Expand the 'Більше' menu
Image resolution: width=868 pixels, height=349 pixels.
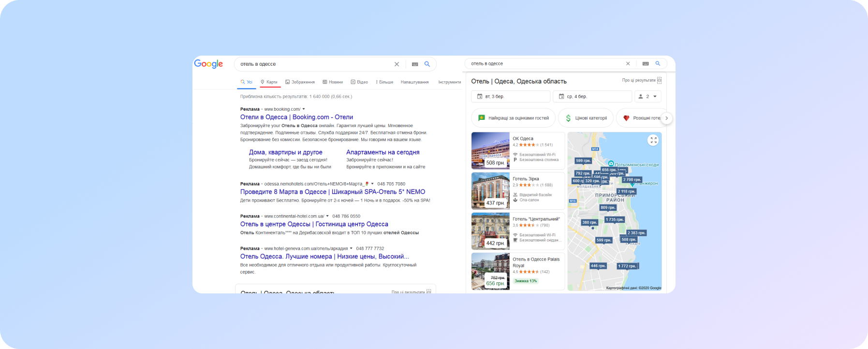[384, 82]
